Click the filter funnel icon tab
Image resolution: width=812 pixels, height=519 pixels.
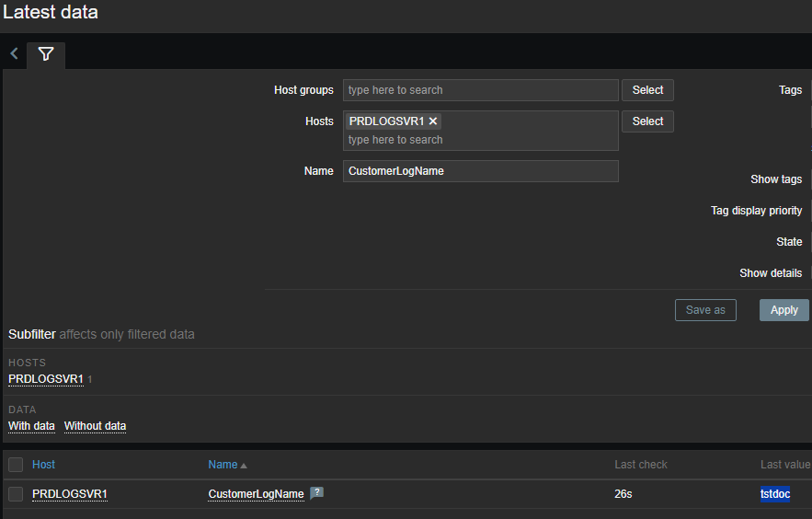click(46, 54)
